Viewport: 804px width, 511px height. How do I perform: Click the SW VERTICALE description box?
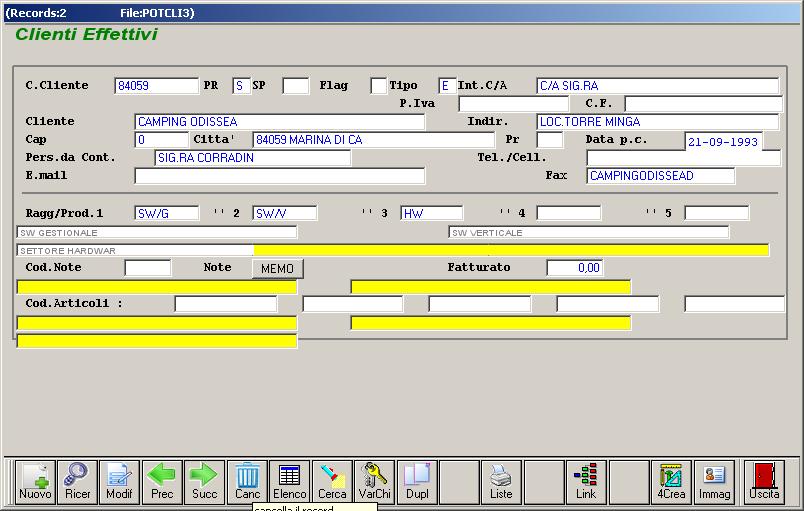pos(589,233)
